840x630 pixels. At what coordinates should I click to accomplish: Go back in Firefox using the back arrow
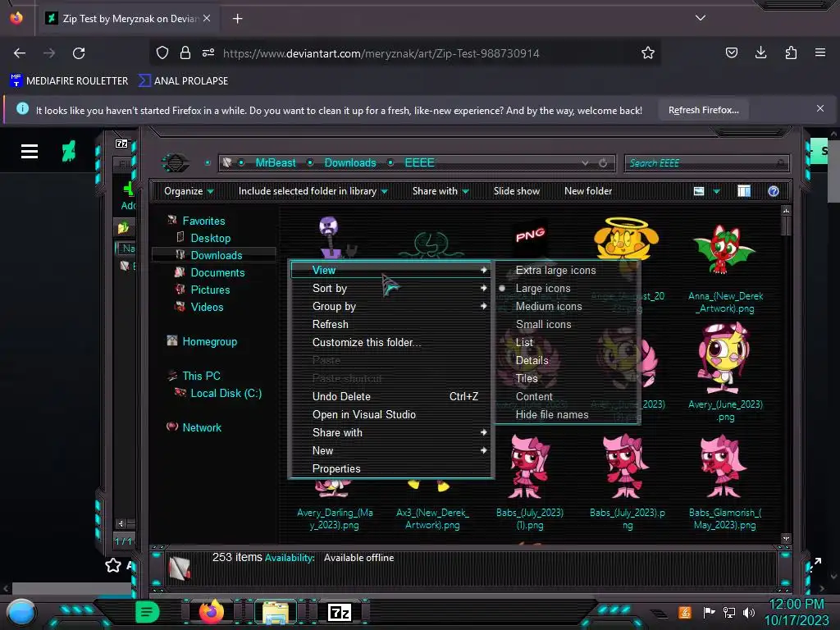coord(20,53)
